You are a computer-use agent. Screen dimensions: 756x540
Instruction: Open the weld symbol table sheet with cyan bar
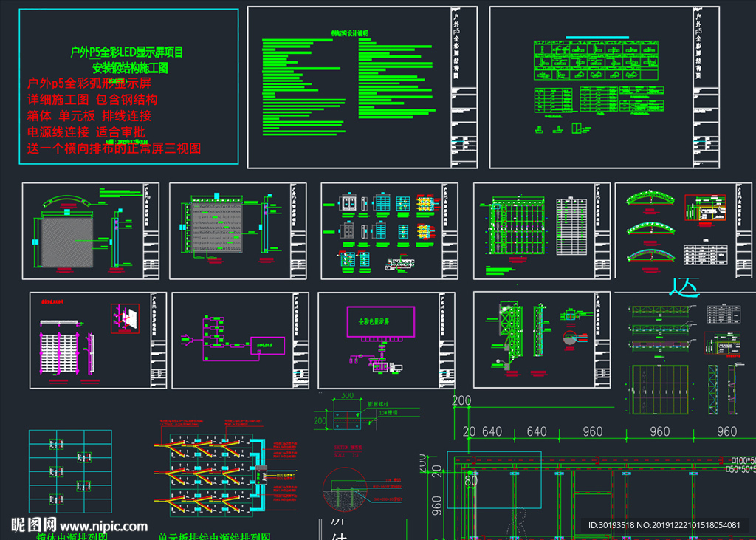pos(604,87)
